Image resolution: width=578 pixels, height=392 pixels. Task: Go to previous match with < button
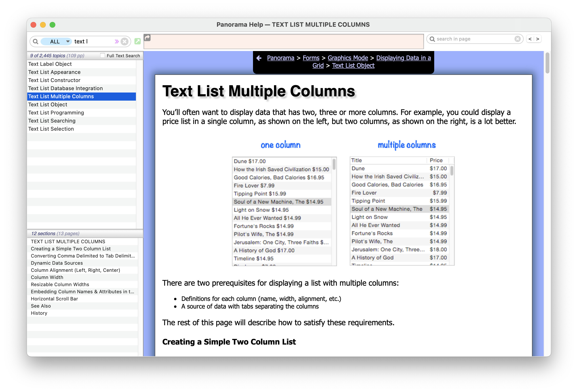pyautogui.click(x=530, y=39)
